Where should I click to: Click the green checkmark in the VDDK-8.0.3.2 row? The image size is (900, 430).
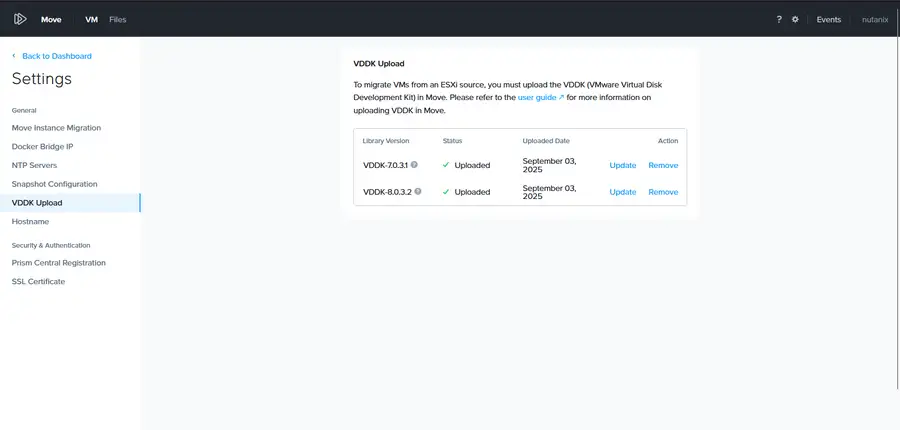tap(446, 192)
